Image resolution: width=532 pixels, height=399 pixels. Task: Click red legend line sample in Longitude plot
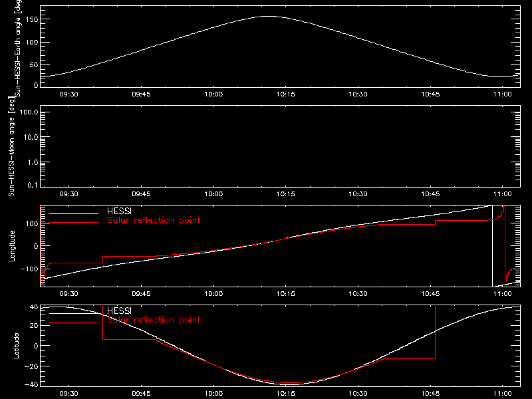pos(74,223)
